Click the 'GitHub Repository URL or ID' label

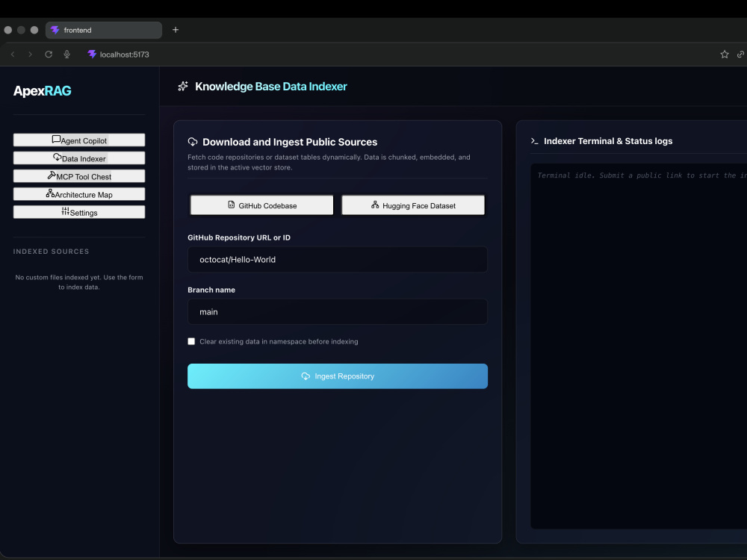239,237
